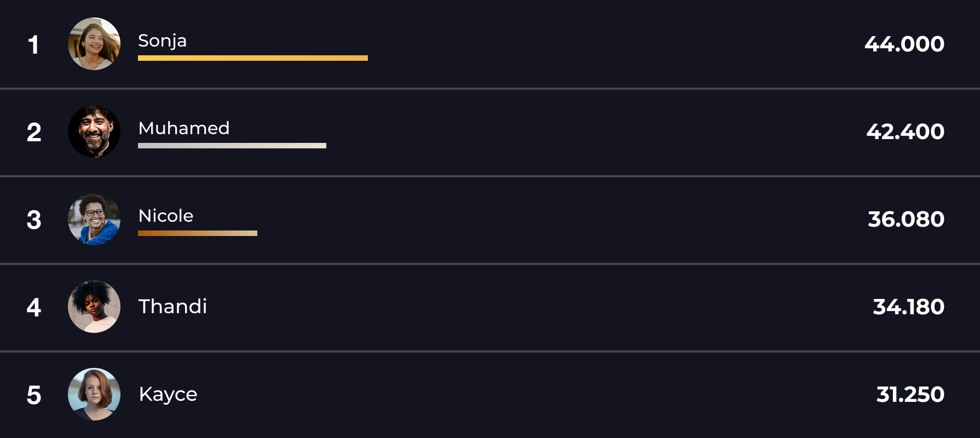The image size is (980, 438).
Task: Click Kayce's profile avatar
Action: pyautogui.click(x=94, y=394)
